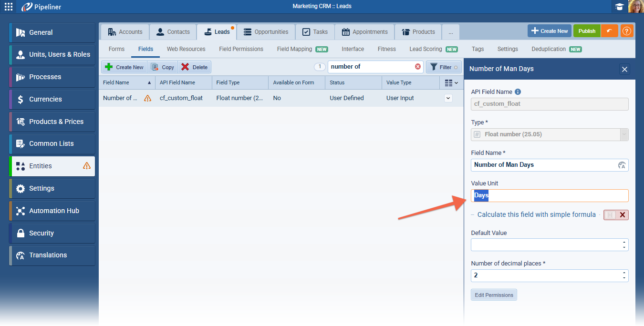The width and height of the screenshot is (644, 326).
Task: Click the graduation cap help icon
Action: pos(619,7)
